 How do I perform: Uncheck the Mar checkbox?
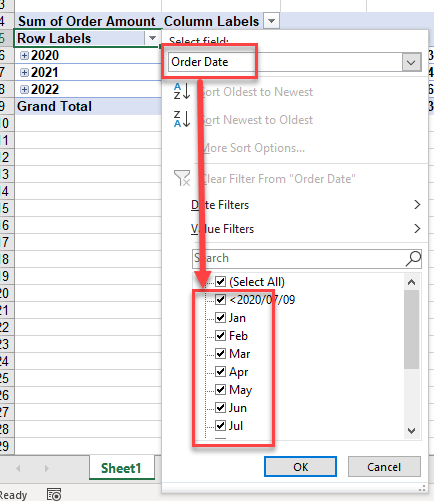tap(220, 353)
